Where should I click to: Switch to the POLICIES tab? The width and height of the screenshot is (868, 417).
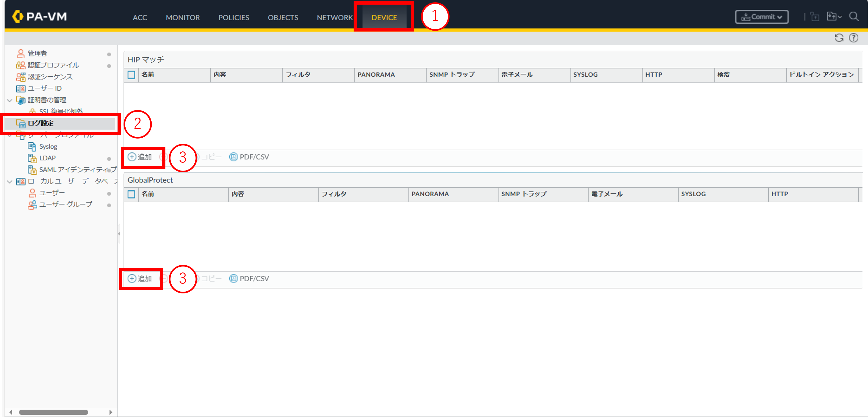[234, 17]
